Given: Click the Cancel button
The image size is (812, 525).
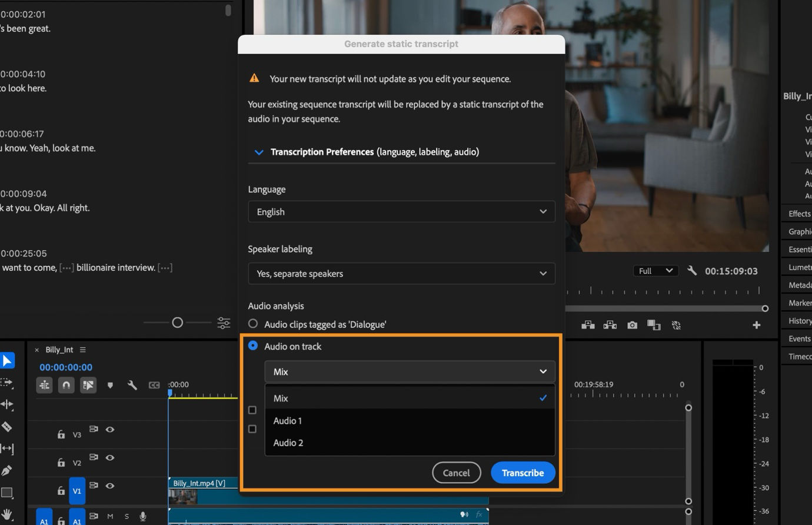Looking at the screenshot, I should (x=456, y=473).
